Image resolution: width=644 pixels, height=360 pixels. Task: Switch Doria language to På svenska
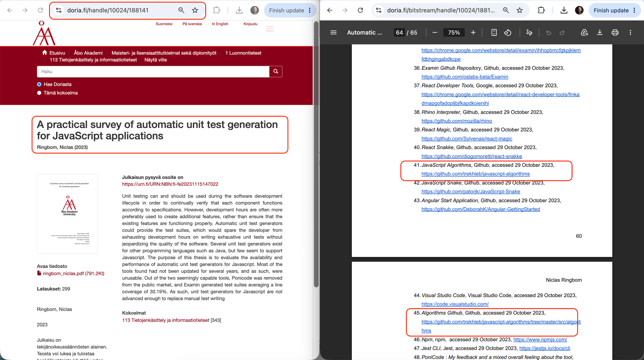pyautogui.click(x=192, y=24)
